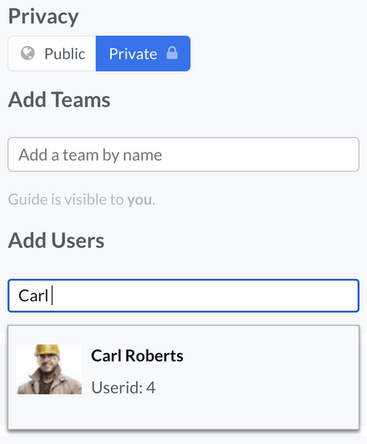Click the Add Teams heading
The image size is (367, 444).
[59, 100]
